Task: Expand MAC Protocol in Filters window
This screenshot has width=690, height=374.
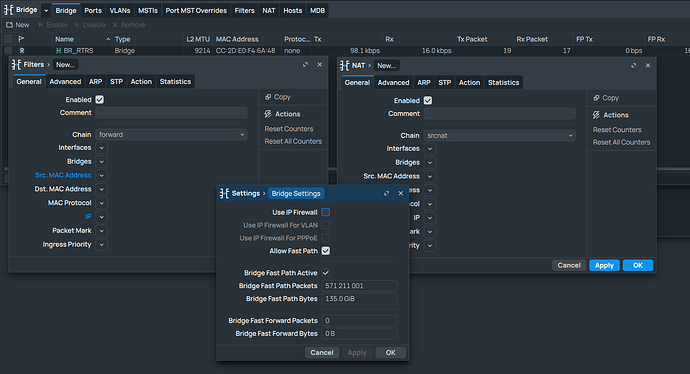Action: point(102,203)
